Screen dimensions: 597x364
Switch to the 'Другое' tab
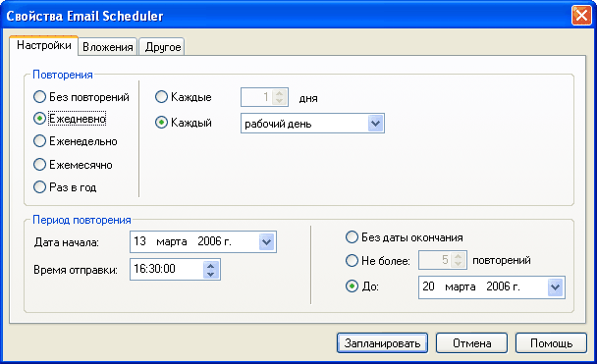tap(163, 47)
